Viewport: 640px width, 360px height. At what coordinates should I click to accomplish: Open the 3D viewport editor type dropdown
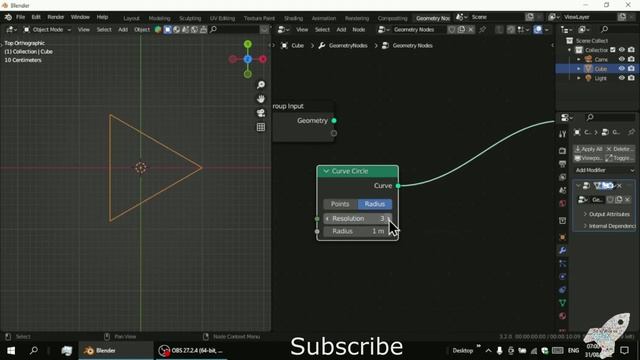pyautogui.click(x=11, y=29)
